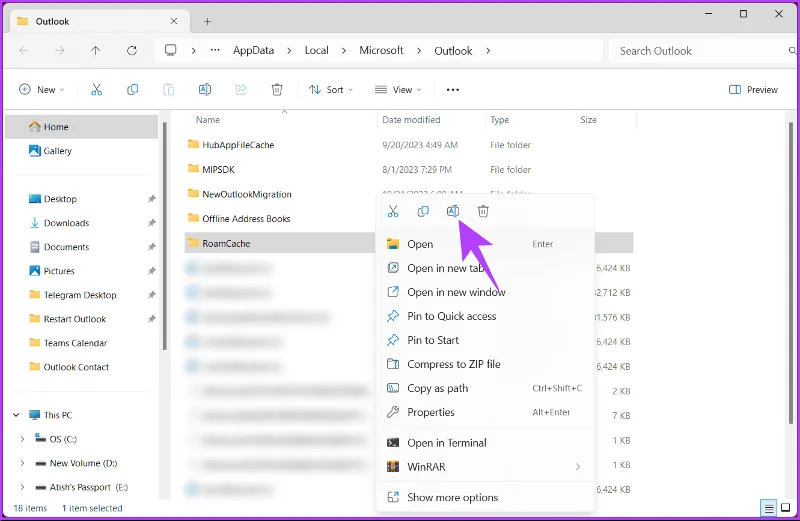Go forward with the Forward arrow
This screenshot has height=521, width=800.
[60, 51]
